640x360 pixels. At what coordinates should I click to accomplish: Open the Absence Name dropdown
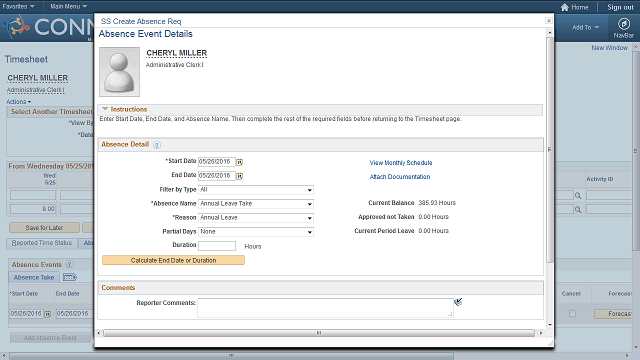(x=256, y=204)
